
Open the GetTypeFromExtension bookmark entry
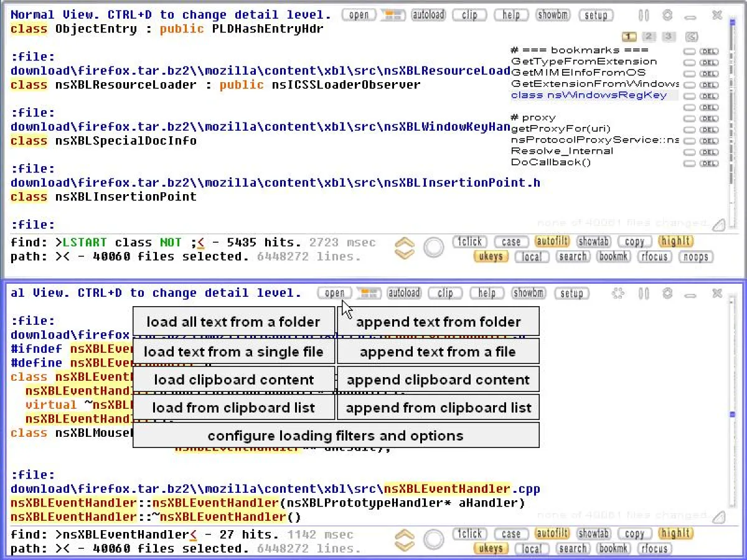583,61
